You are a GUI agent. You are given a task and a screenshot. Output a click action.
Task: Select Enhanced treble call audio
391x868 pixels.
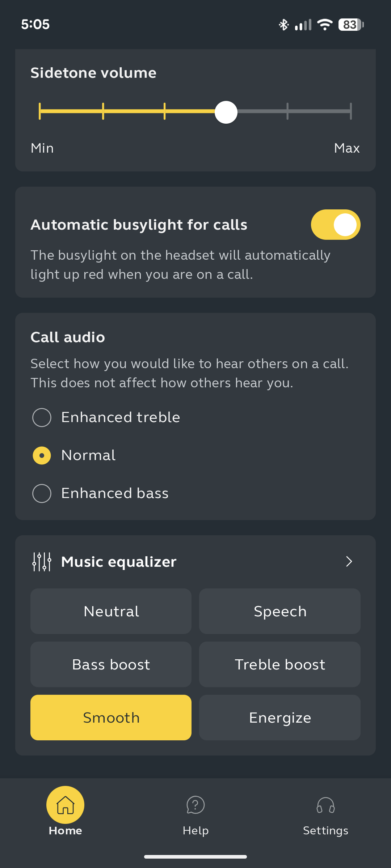(x=42, y=417)
